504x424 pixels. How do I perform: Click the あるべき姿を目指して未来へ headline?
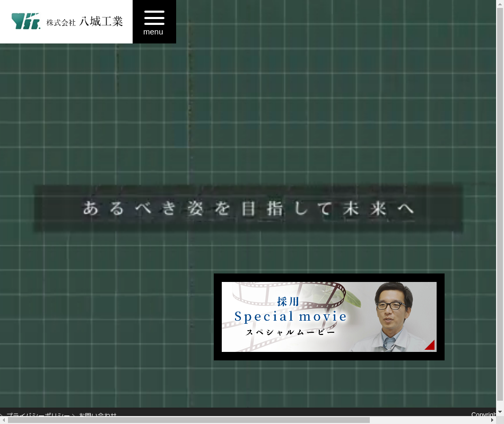[248, 208]
